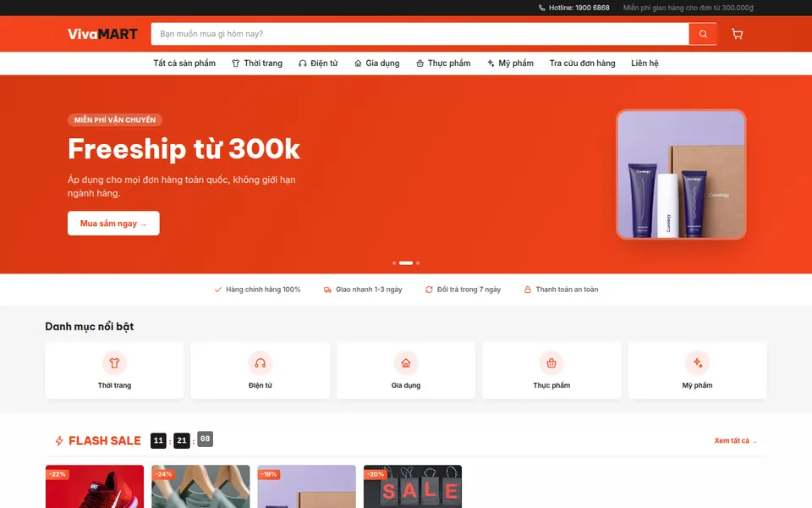Click the shirt icon in Thời trang card
The width and height of the screenshot is (812, 508).
click(114, 363)
